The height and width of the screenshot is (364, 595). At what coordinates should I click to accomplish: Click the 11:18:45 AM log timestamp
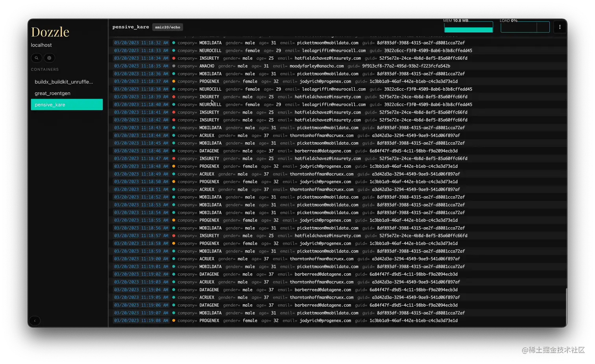click(141, 143)
